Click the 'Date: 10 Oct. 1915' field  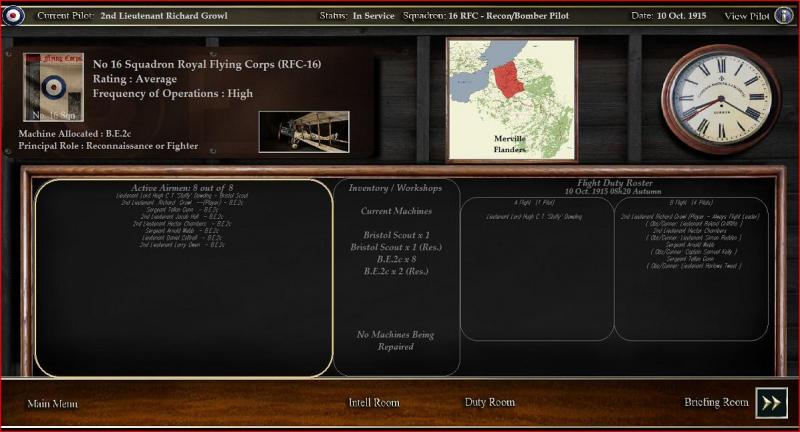point(668,16)
